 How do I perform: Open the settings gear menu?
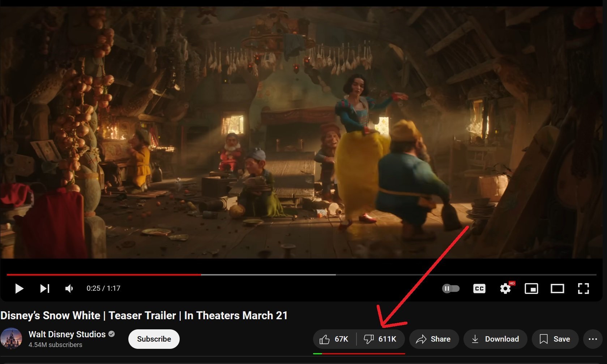pyautogui.click(x=505, y=289)
